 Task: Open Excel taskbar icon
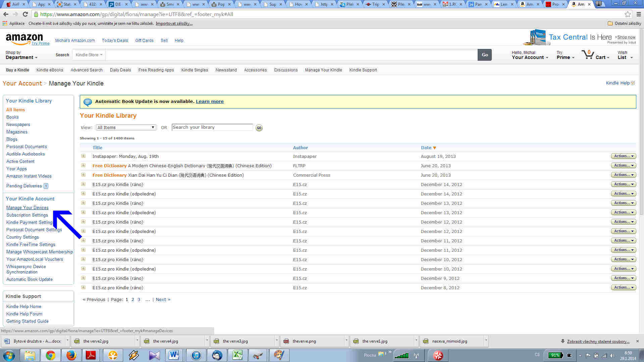pos(237,355)
